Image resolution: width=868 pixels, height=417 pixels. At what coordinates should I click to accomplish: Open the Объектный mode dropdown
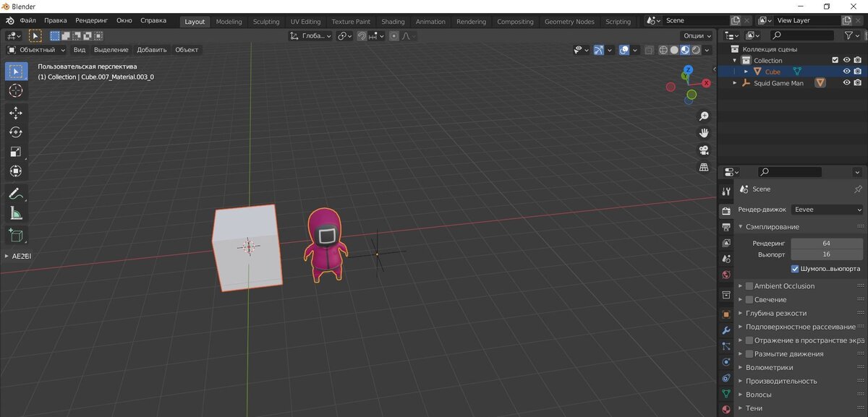35,50
